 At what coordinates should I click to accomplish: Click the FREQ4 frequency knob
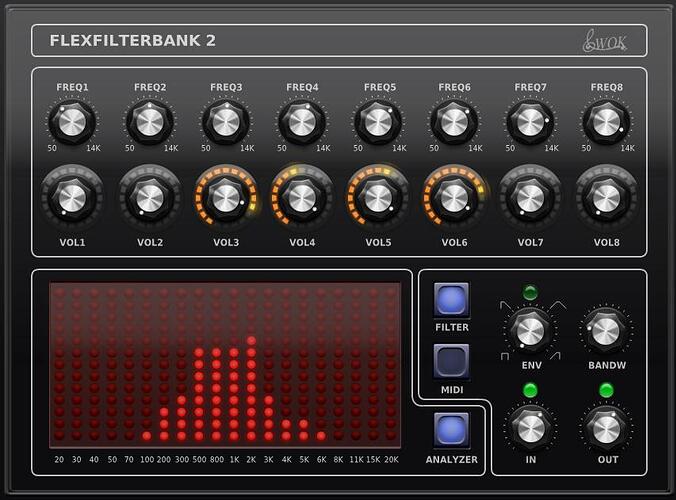302,122
